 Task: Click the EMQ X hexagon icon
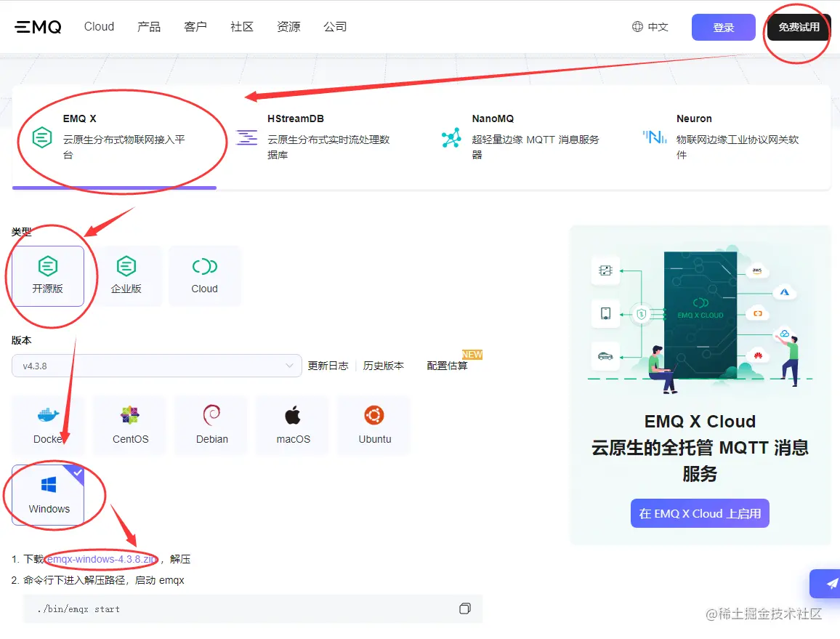(x=42, y=137)
